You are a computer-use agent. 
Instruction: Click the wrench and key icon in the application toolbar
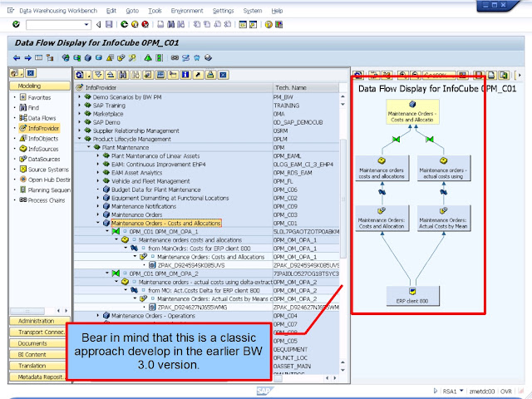point(132,58)
